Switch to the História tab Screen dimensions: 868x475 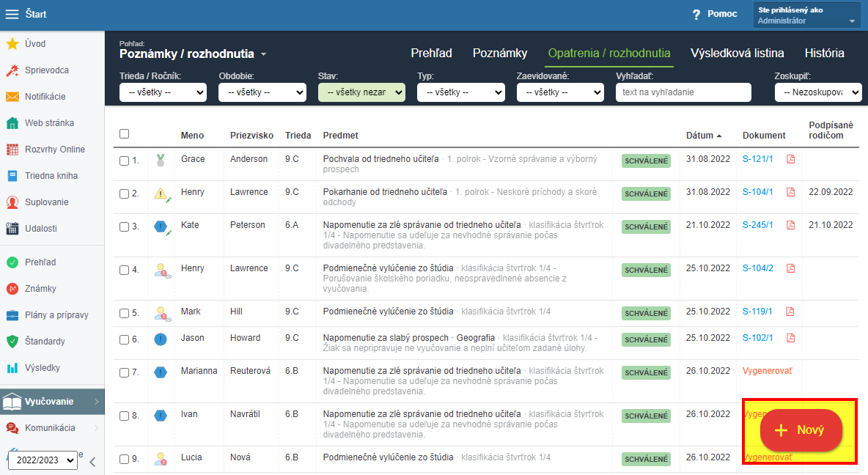824,54
